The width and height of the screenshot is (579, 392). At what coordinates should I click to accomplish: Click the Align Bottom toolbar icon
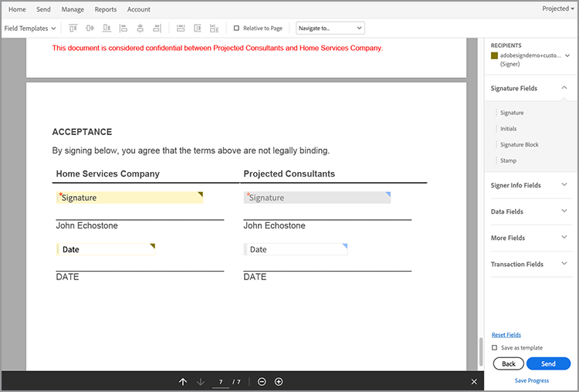(107, 28)
